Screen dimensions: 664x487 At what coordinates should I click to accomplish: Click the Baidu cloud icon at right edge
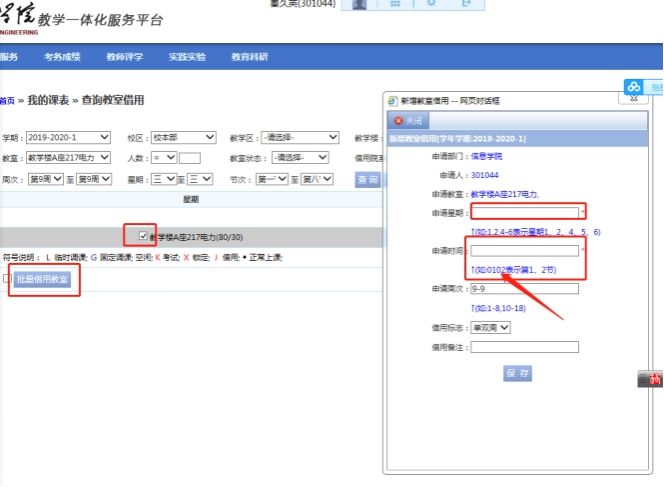pos(633,88)
